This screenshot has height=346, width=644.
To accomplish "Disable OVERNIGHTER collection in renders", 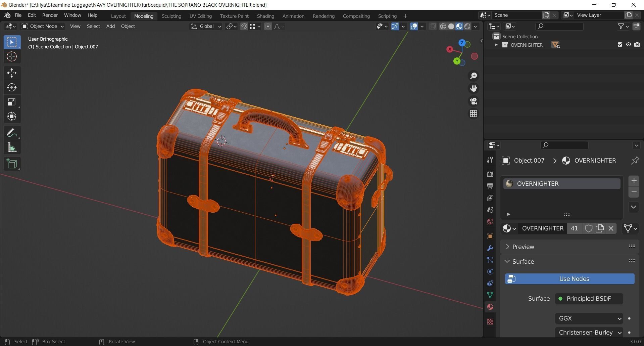I will (x=637, y=45).
